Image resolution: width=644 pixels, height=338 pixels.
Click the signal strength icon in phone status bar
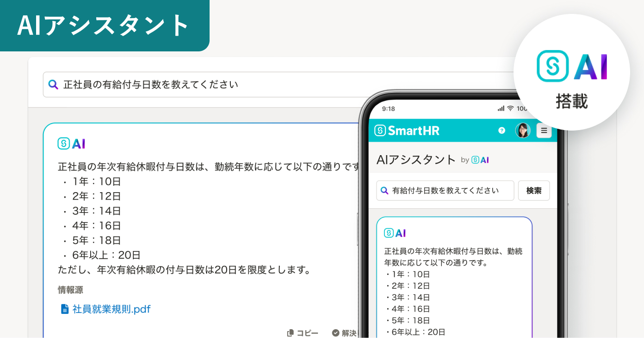coord(501,108)
